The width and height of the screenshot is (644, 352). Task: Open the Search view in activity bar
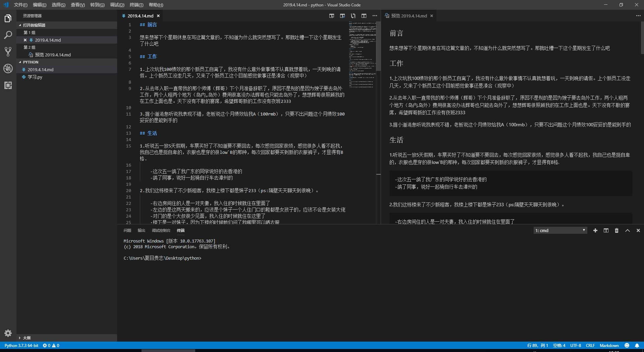(8, 35)
